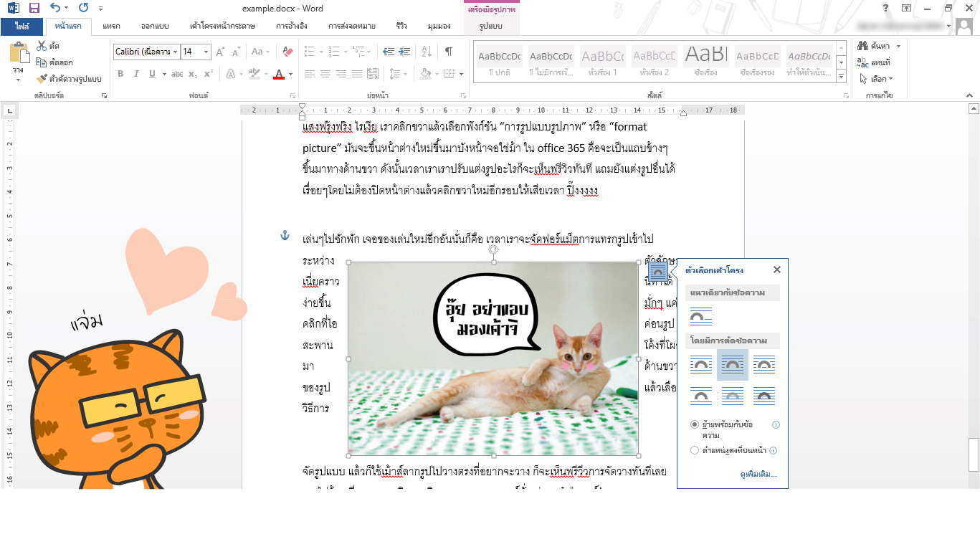980x557 pixels.
Task: Open the ดูเพิ่มเติม... link
Action: tap(758, 475)
